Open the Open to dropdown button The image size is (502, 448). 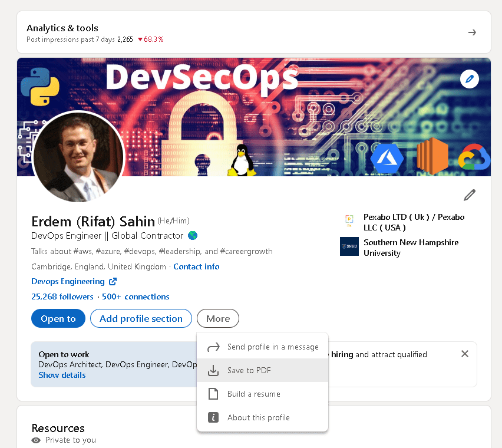[x=58, y=318]
